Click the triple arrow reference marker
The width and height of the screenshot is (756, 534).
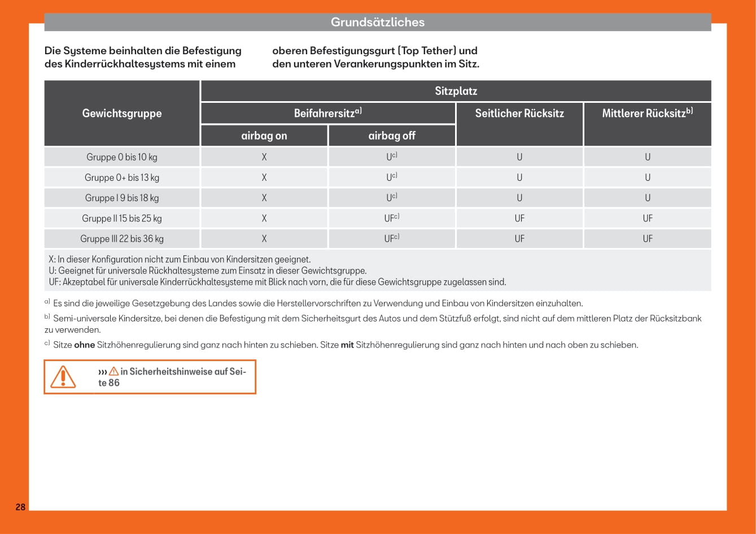tap(102, 371)
